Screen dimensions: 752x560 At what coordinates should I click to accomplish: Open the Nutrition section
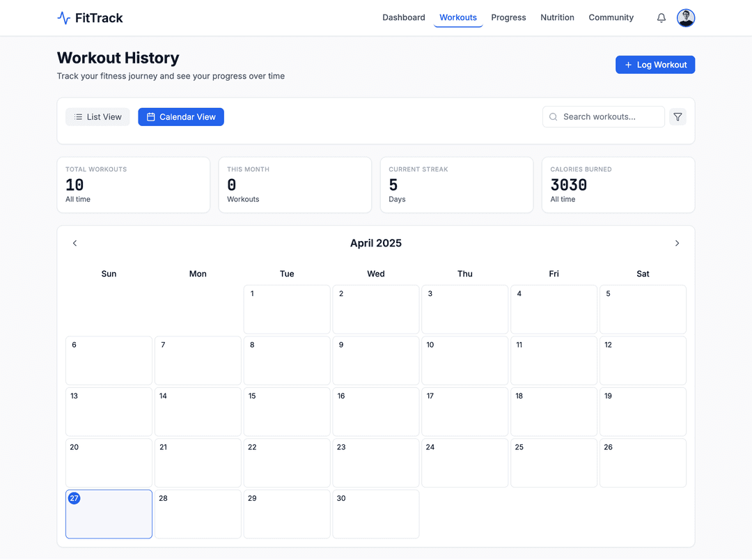557,17
